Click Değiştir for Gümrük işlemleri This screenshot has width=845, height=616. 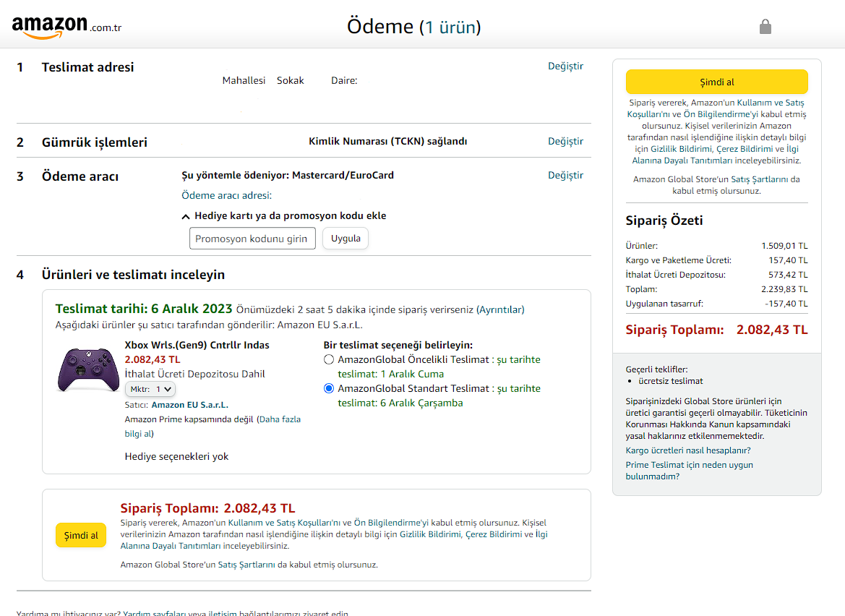565,141
